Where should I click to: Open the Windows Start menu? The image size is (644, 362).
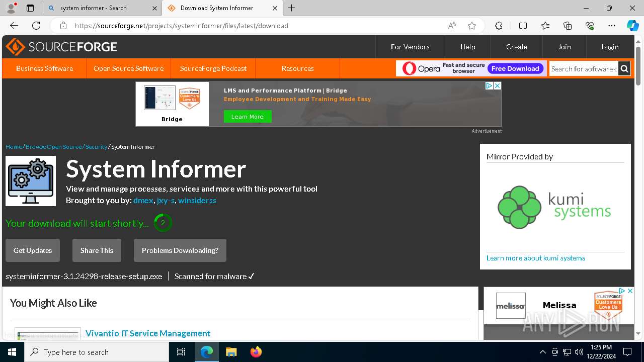pyautogui.click(x=12, y=352)
